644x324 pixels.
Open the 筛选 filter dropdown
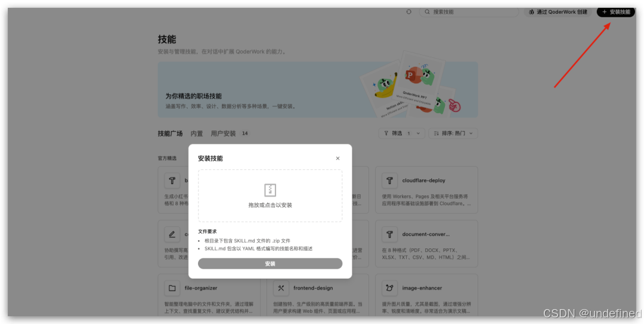402,133
